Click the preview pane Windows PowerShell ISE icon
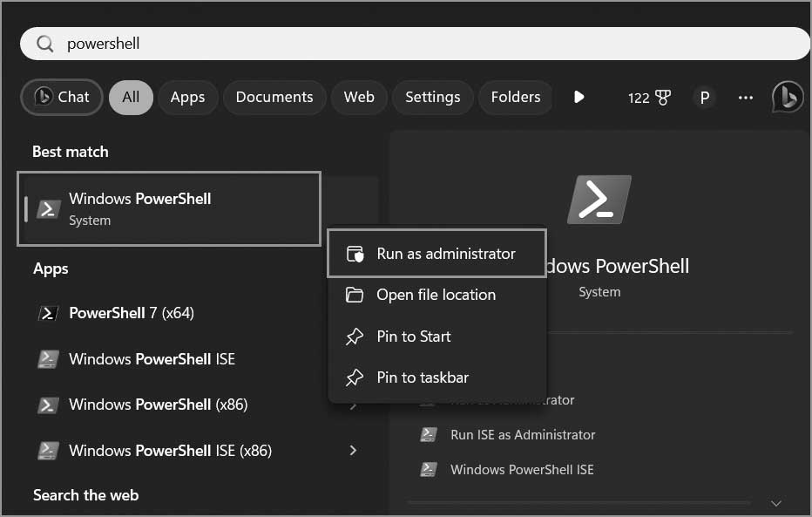812x517 pixels. tap(429, 469)
